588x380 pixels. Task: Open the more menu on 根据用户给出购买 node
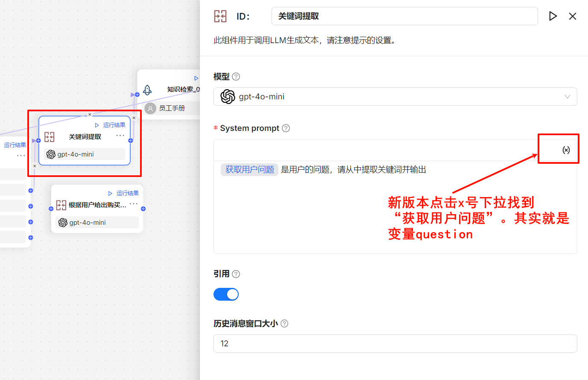(134, 204)
